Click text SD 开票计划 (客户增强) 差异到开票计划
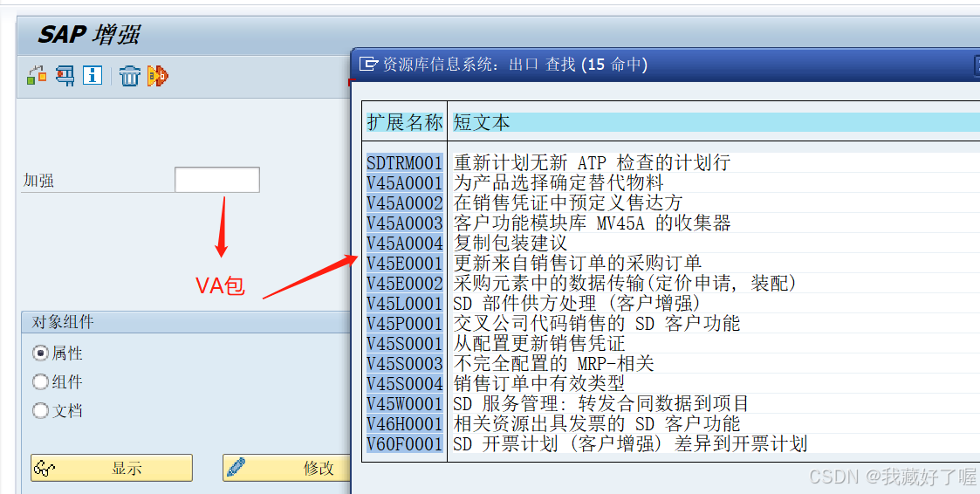980x494 pixels. [631, 443]
